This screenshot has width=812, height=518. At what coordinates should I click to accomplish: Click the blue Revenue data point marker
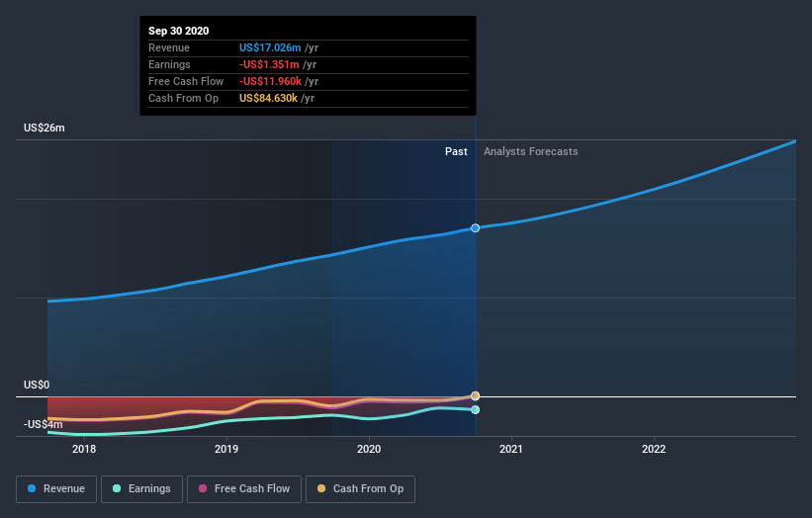point(475,228)
